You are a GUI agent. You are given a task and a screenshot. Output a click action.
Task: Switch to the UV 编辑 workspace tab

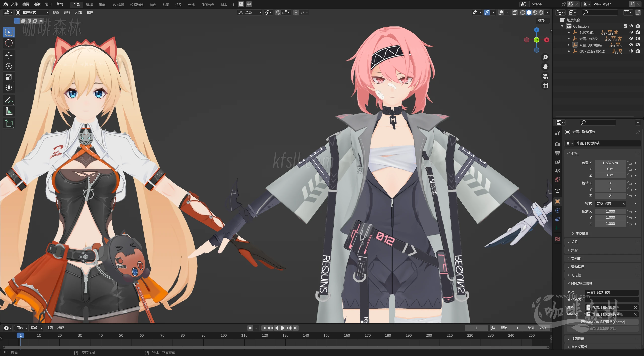click(118, 5)
